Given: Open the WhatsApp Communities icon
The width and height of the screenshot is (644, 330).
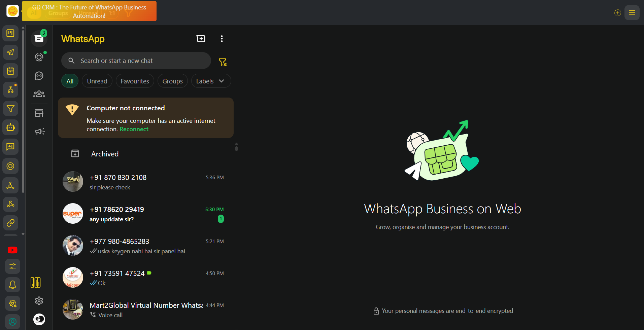Looking at the screenshot, I should tap(39, 94).
